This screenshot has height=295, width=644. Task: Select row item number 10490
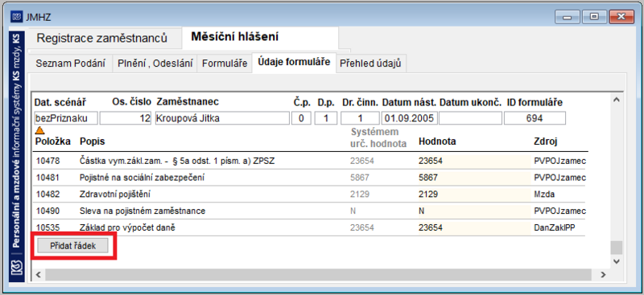pos(48,211)
